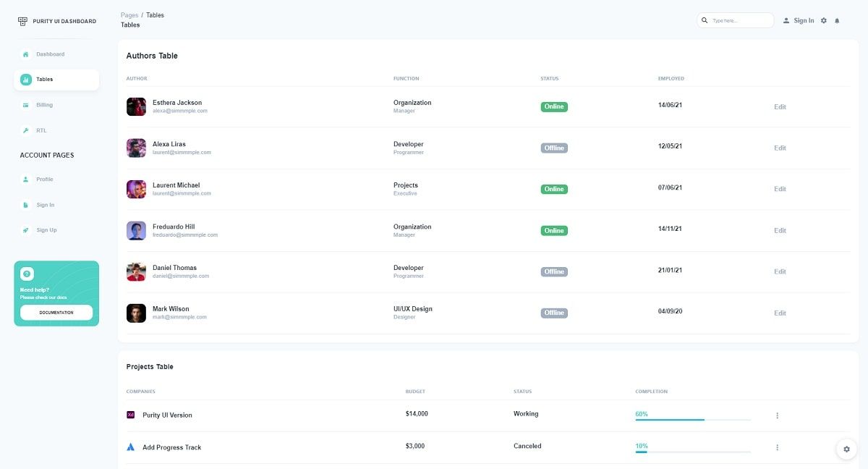Open the floating gear button bottom right
The height and width of the screenshot is (469, 868).
click(846, 449)
